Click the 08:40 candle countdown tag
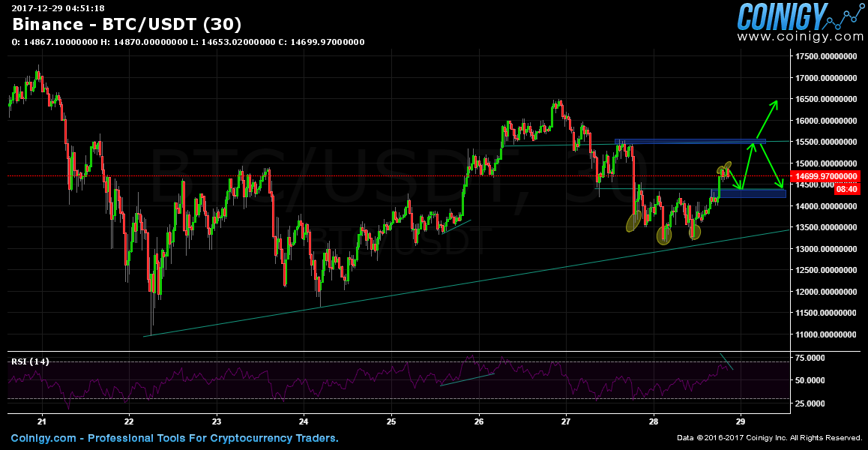This screenshot has width=868, height=450. point(848,189)
